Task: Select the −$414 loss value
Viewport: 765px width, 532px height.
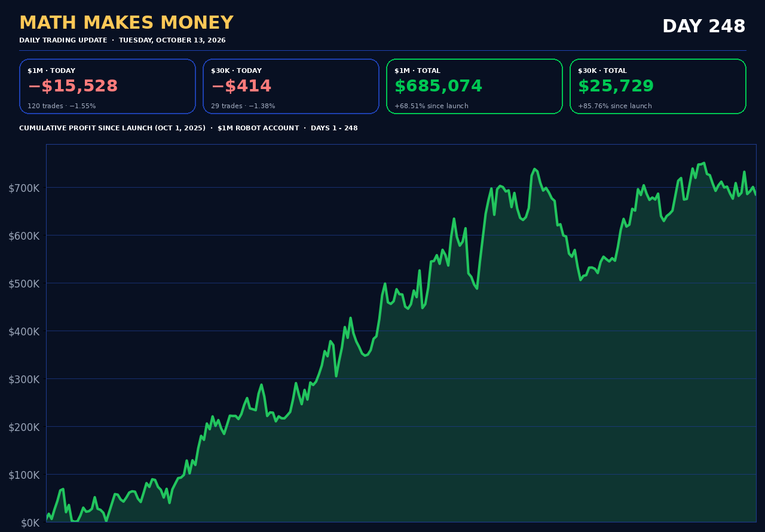Action: click(241, 87)
